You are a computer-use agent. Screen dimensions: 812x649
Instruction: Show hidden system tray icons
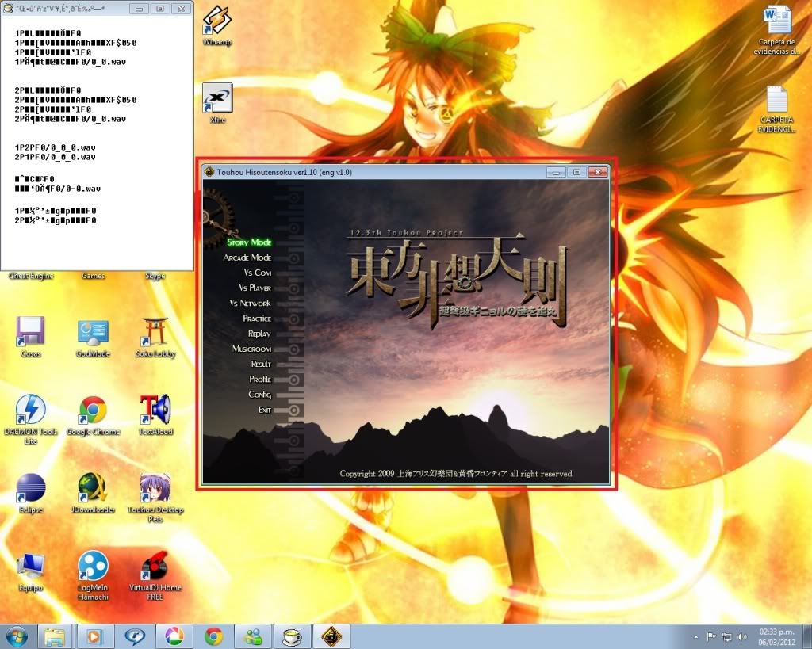click(696, 636)
